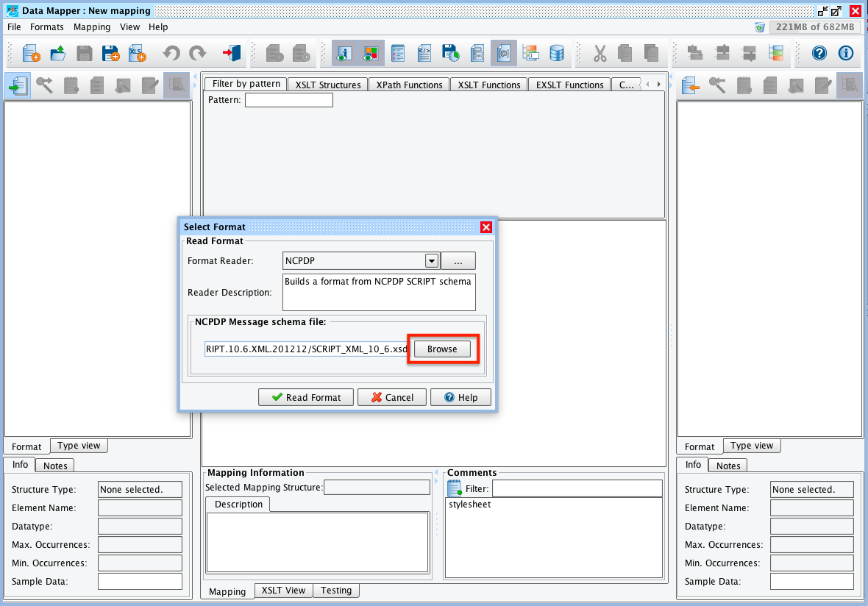The image size is (868, 606).
Task: Toggle the @ attributes document icon
Action: coord(503,53)
